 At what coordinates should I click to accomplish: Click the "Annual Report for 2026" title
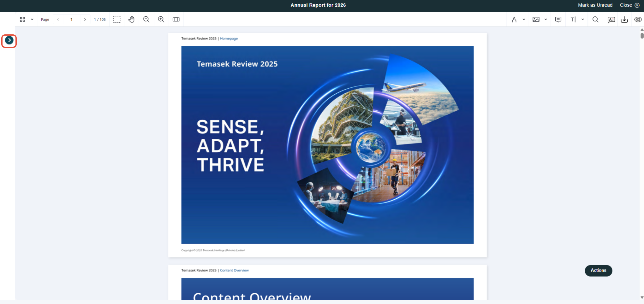318,5
